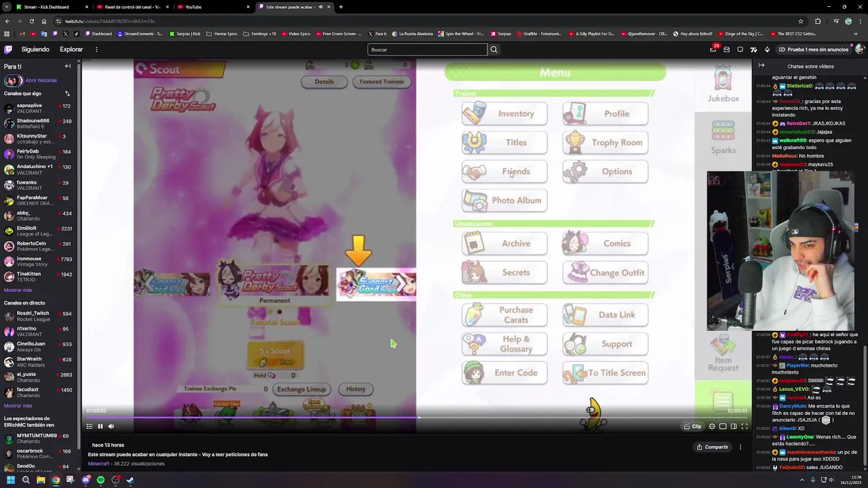This screenshot has height=488, width=868.
Task: Click the Compartir share button
Action: point(712,447)
